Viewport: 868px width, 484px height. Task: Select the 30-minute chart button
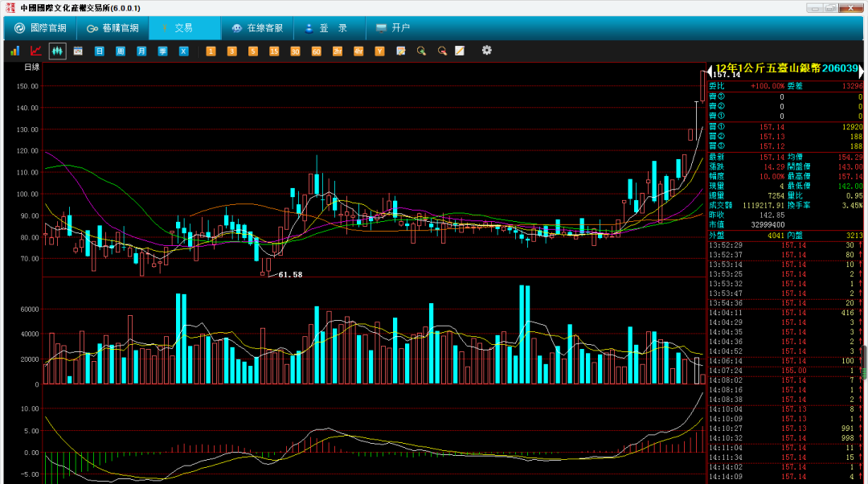coord(295,51)
